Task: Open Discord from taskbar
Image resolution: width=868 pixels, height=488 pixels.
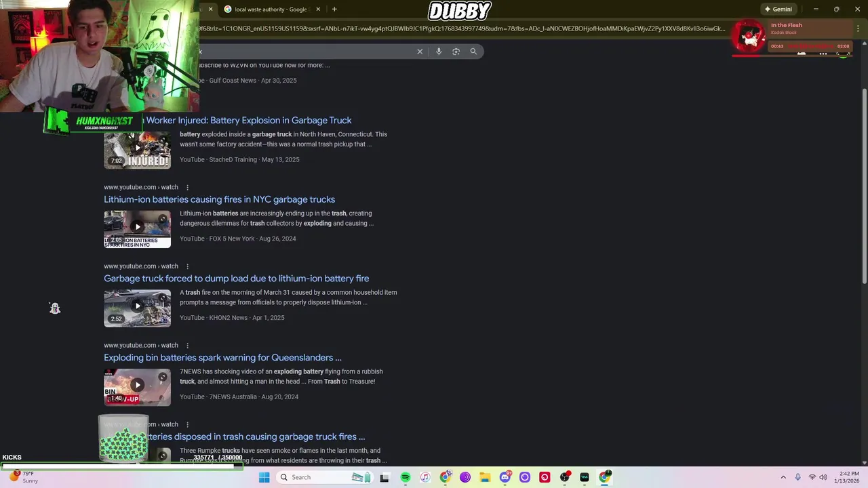Action: click(505, 477)
